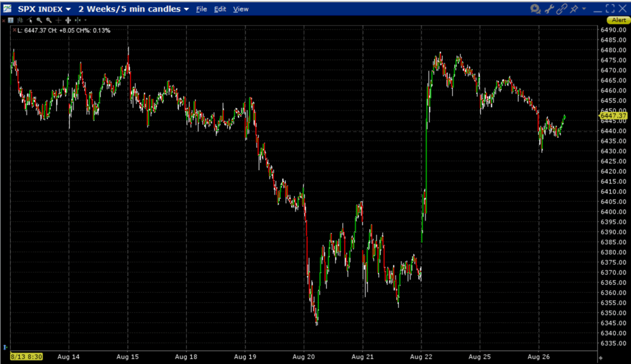
Task: Toggle the expand-bars spacing icon
Action: pyautogui.click(x=68, y=20)
